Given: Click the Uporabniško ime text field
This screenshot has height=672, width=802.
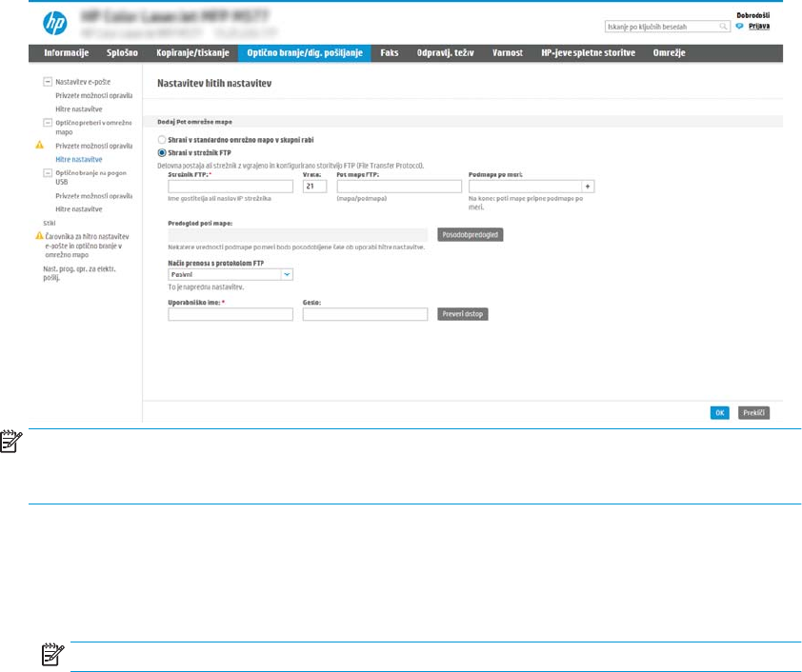Looking at the screenshot, I should coord(230,314).
